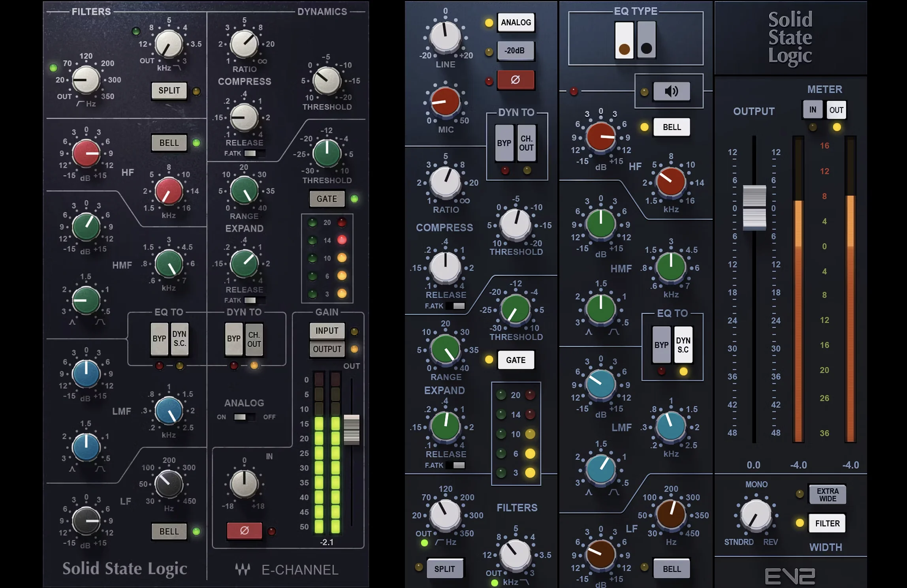
Task: Click the E-Channel expander RANGE knob
Action: pyautogui.click(x=244, y=191)
